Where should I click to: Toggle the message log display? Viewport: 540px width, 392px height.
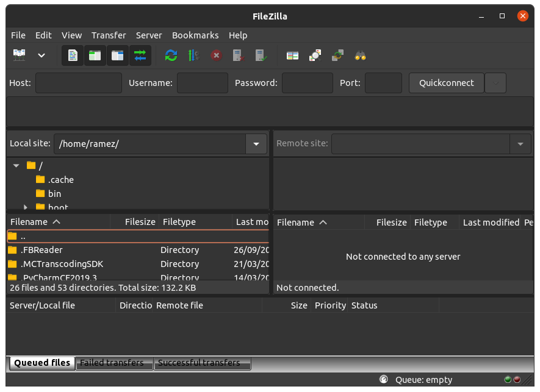point(73,55)
